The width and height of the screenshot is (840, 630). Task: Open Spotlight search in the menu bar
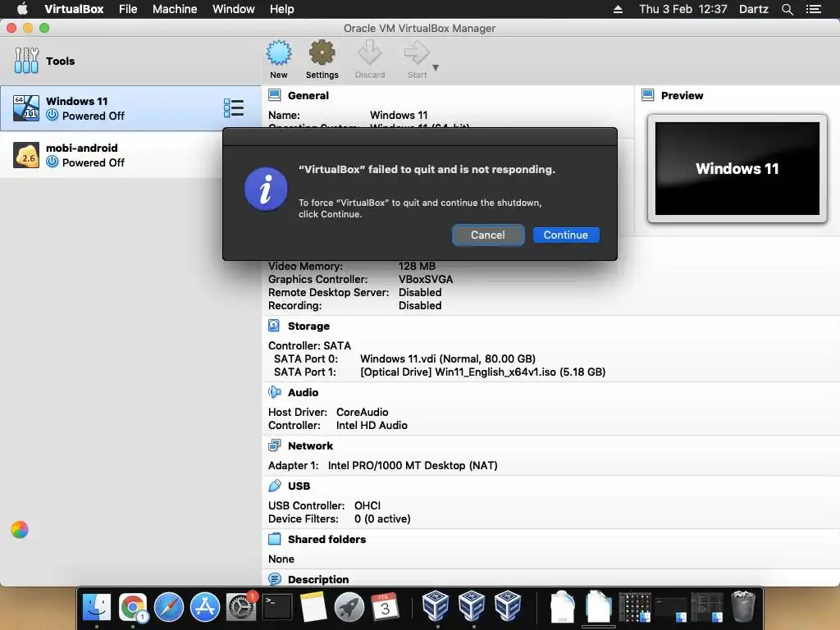[787, 9]
